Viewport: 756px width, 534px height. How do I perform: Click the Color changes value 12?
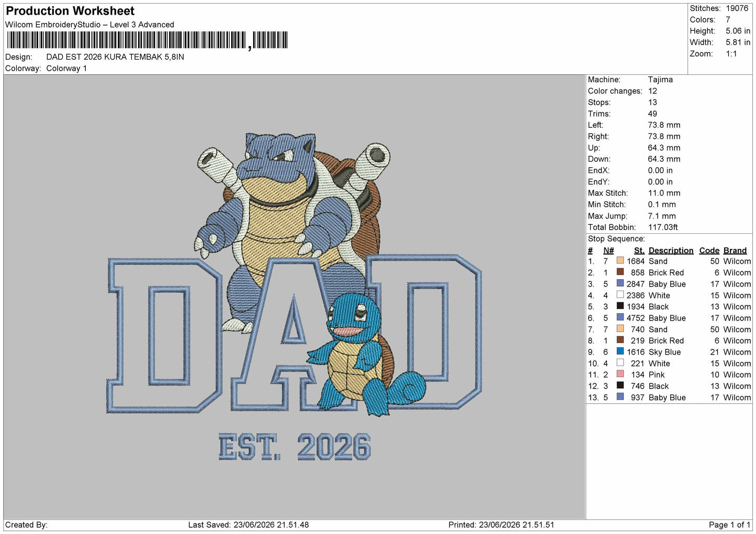tap(652, 91)
